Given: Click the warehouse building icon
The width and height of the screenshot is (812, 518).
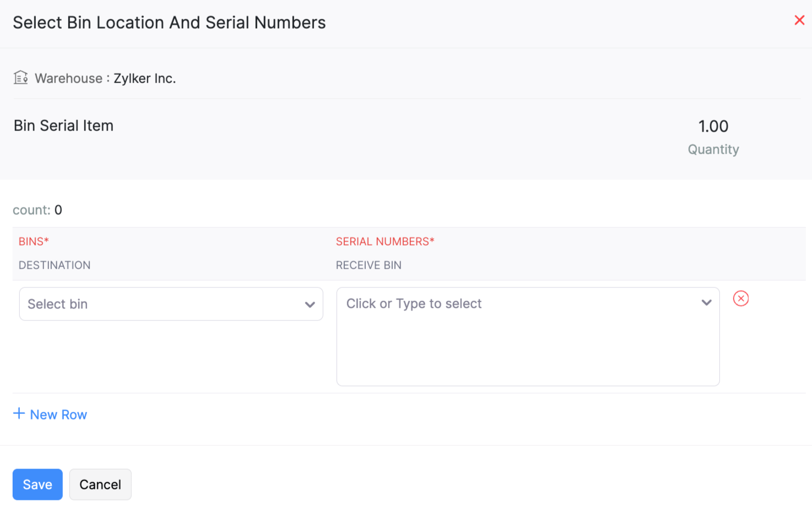Looking at the screenshot, I should point(20,78).
